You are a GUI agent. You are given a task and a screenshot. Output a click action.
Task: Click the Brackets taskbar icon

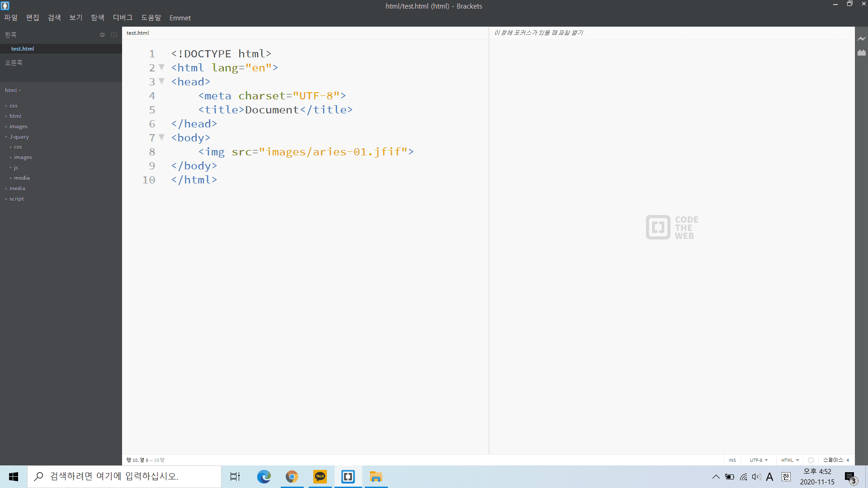(348, 476)
